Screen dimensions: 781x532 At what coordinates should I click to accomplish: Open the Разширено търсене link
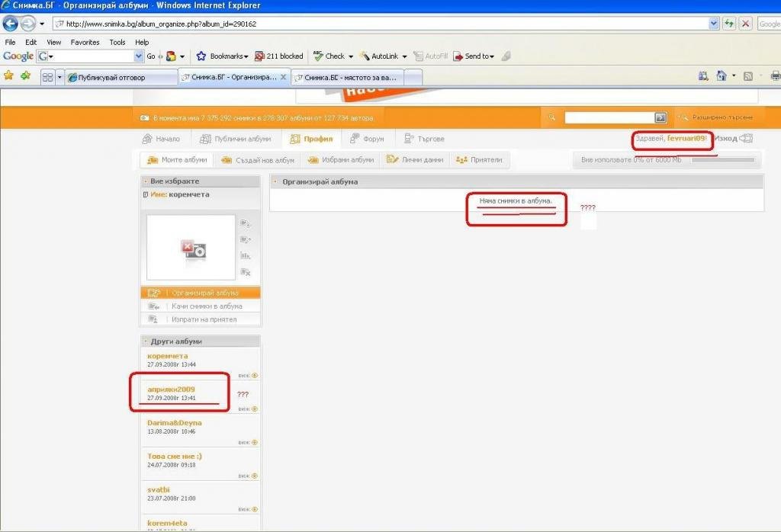coord(722,117)
